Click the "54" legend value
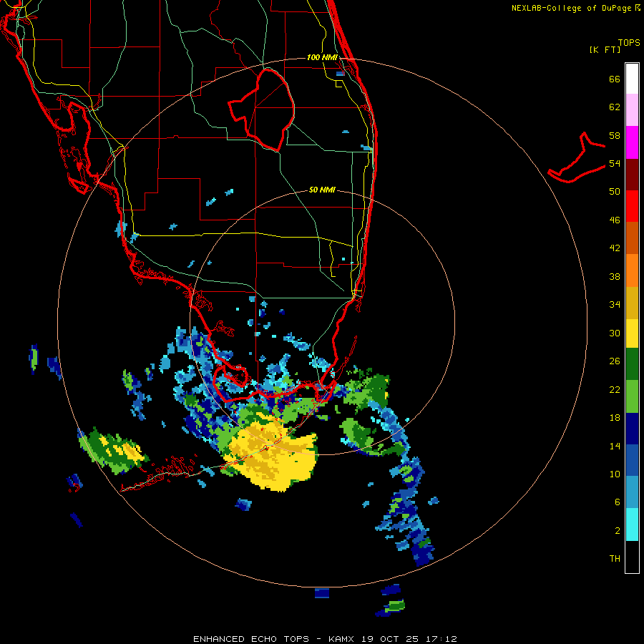 coord(615,163)
